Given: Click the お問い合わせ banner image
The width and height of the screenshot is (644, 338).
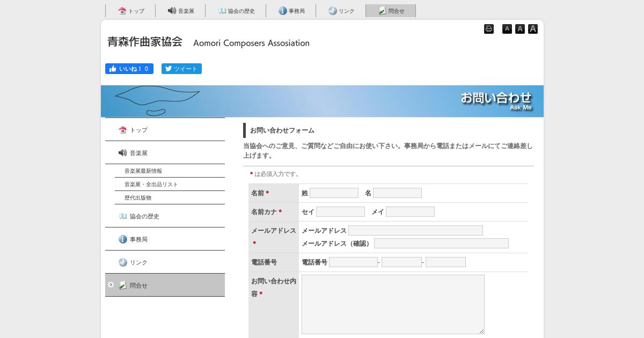Looking at the screenshot, I should (322, 101).
